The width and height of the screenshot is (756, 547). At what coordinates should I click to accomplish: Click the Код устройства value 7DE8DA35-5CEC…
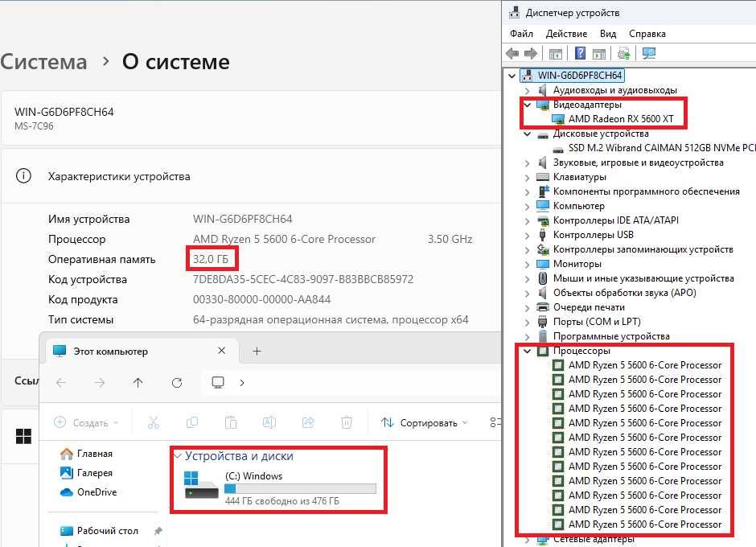point(302,279)
